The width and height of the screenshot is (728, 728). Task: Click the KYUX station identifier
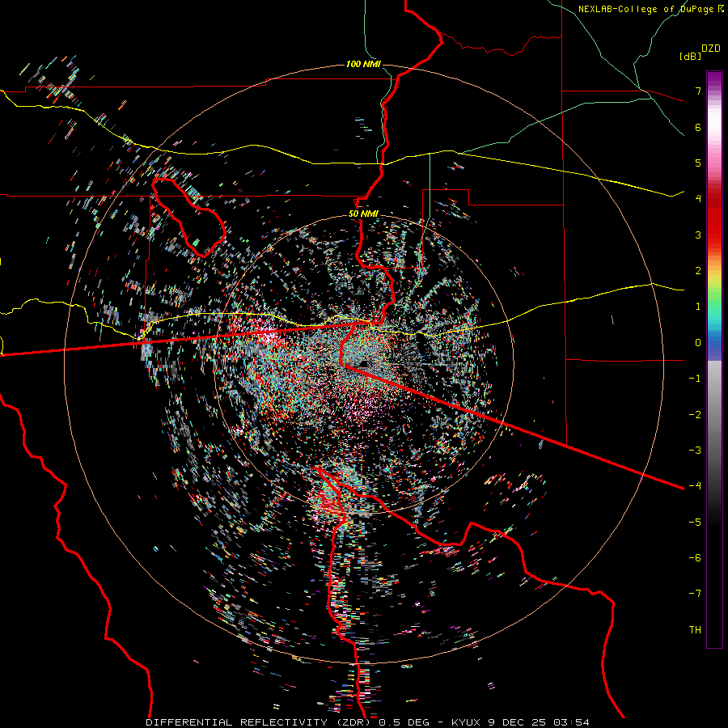[x=465, y=722]
